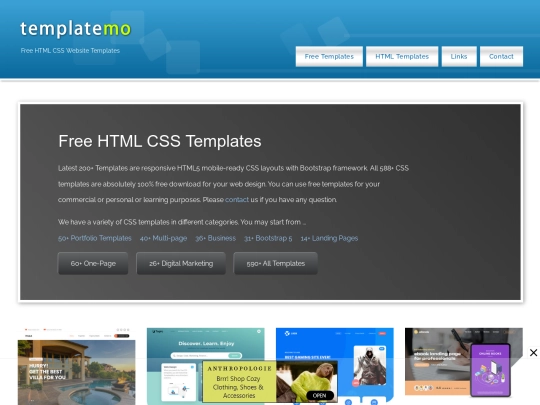The height and width of the screenshot is (405, 540).
Task: Close the bottom ad with X icon
Action: click(x=533, y=353)
